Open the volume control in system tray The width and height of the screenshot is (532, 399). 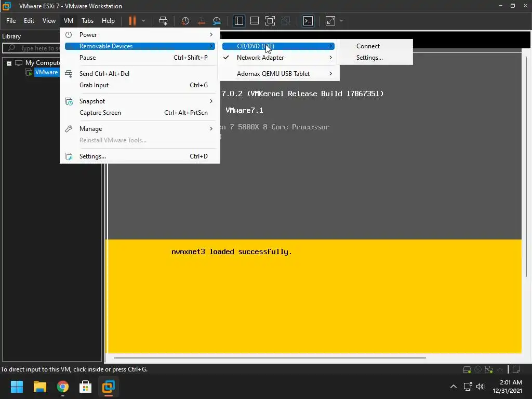(480, 387)
